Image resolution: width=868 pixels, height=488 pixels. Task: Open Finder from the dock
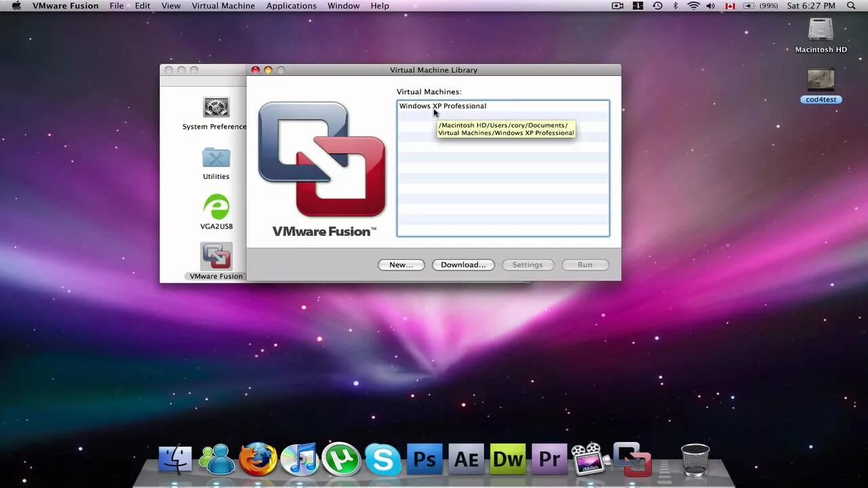tap(175, 460)
